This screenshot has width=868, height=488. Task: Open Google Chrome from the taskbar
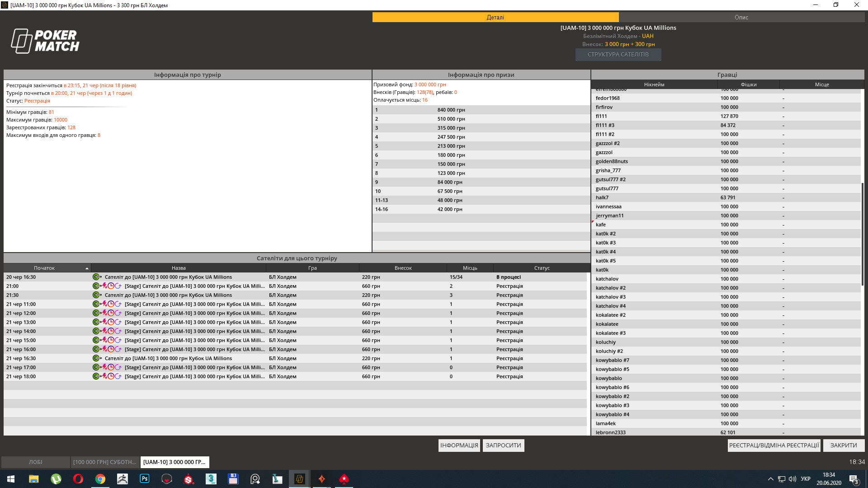click(100, 479)
